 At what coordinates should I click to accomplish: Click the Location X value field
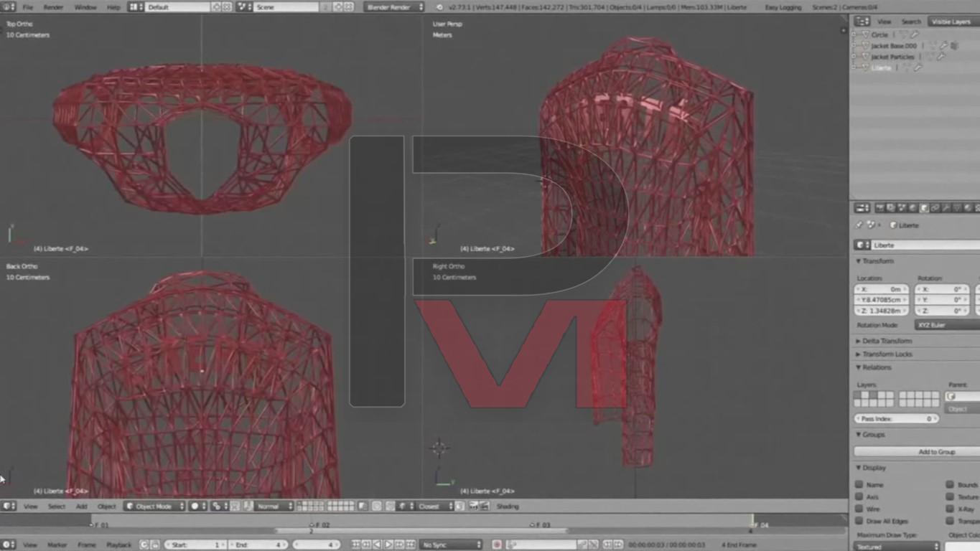click(x=881, y=289)
